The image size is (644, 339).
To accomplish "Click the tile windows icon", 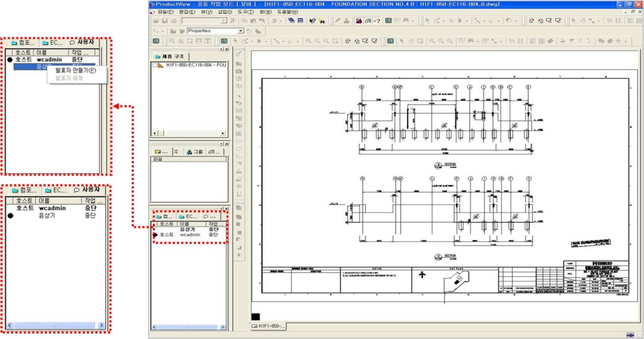I will [300, 21].
